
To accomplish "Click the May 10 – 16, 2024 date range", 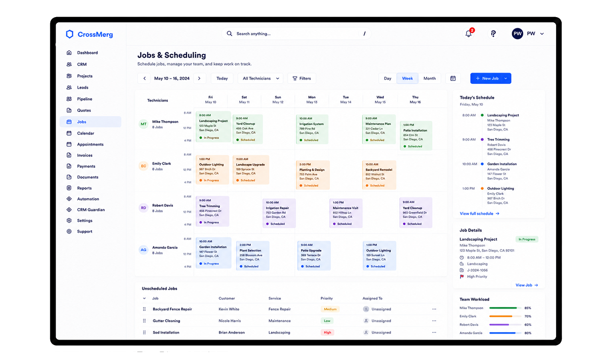I will click(x=172, y=79).
